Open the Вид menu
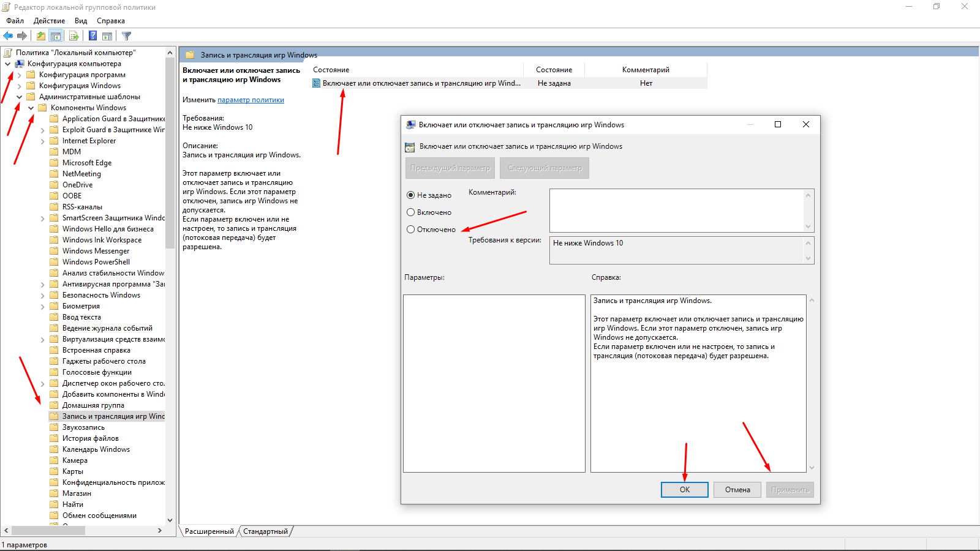This screenshot has width=980, height=551. (x=81, y=21)
